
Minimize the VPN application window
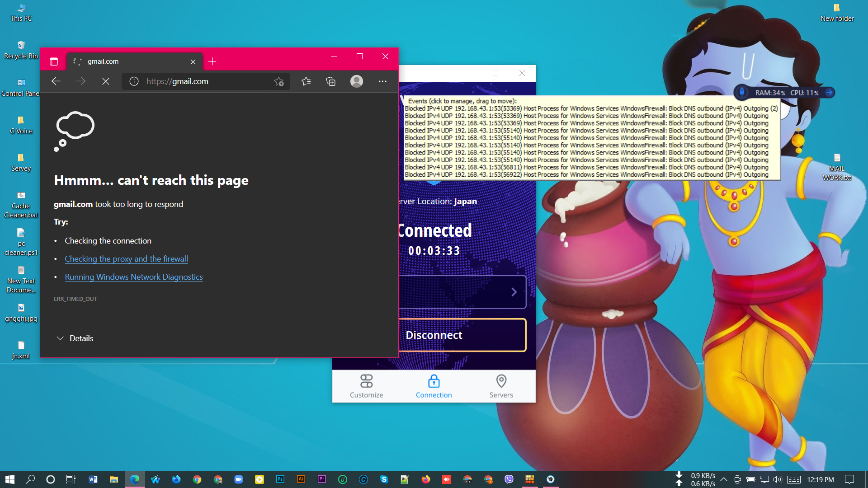(x=469, y=73)
